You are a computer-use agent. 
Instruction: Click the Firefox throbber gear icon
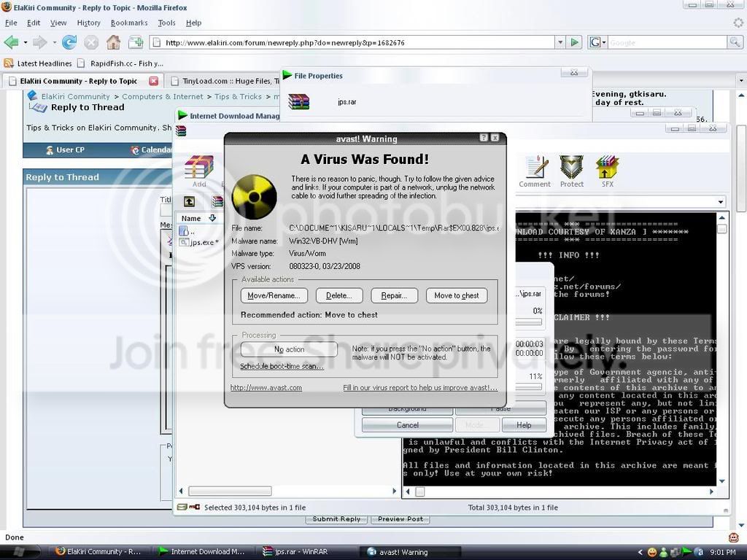(738, 23)
